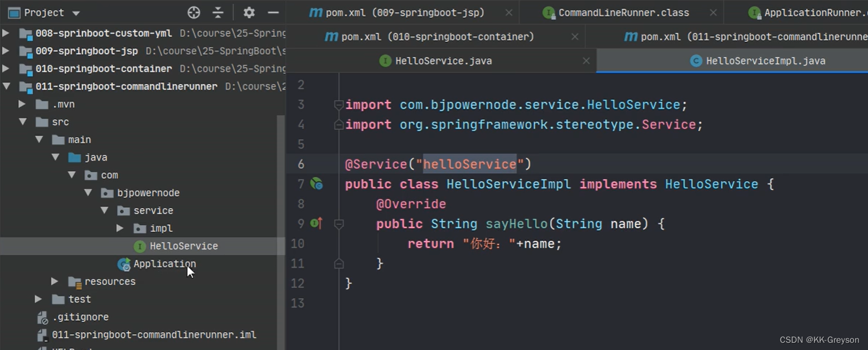The width and height of the screenshot is (868, 350).
Task: Click the locate/select opened file target icon
Action: click(x=193, y=12)
